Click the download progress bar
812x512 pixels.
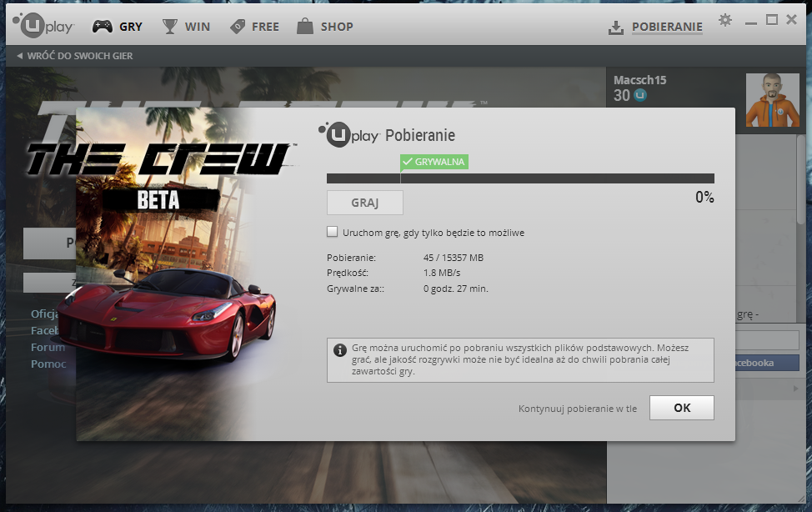click(520, 178)
